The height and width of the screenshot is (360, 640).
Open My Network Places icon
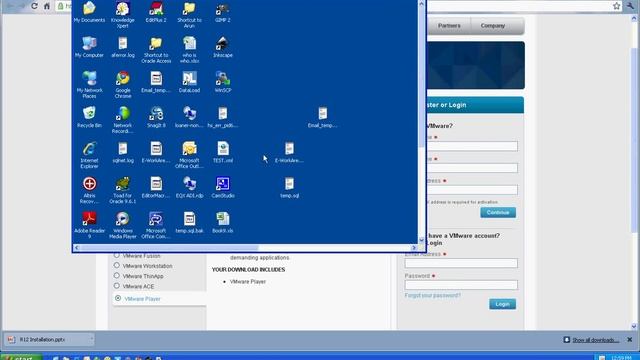coord(89,84)
